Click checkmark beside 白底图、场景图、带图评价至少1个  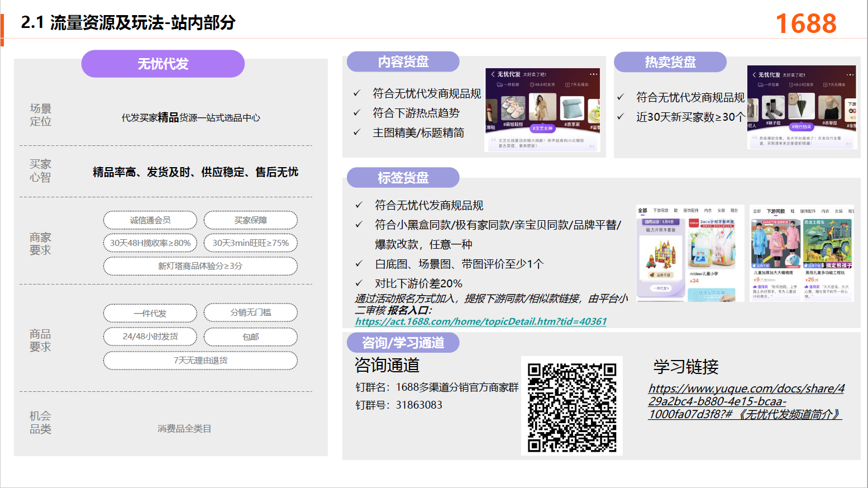point(359,264)
